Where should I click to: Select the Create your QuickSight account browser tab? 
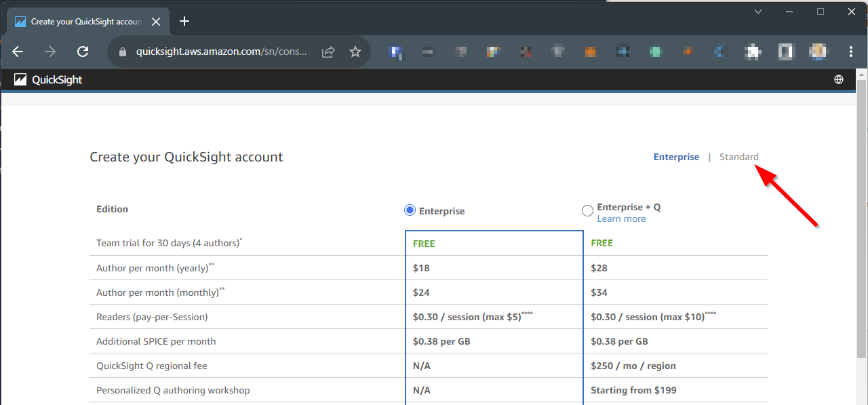pos(85,22)
